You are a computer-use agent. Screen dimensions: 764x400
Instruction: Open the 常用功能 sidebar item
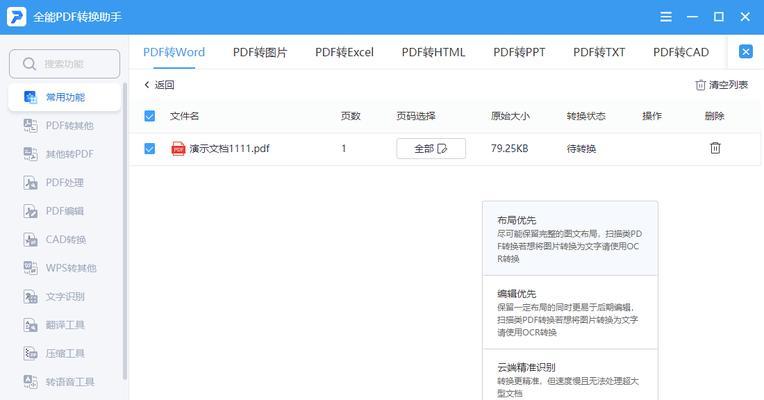[64, 97]
